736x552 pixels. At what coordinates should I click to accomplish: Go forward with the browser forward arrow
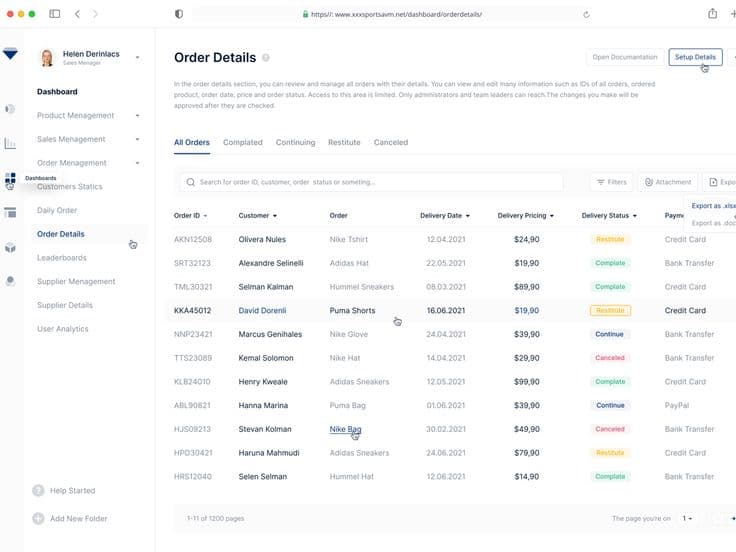click(x=95, y=14)
